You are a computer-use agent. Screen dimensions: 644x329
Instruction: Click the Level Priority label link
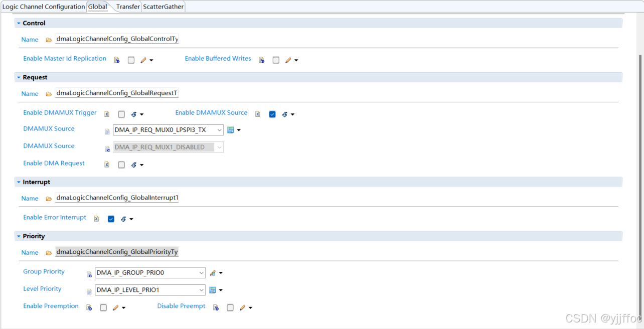(42, 288)
